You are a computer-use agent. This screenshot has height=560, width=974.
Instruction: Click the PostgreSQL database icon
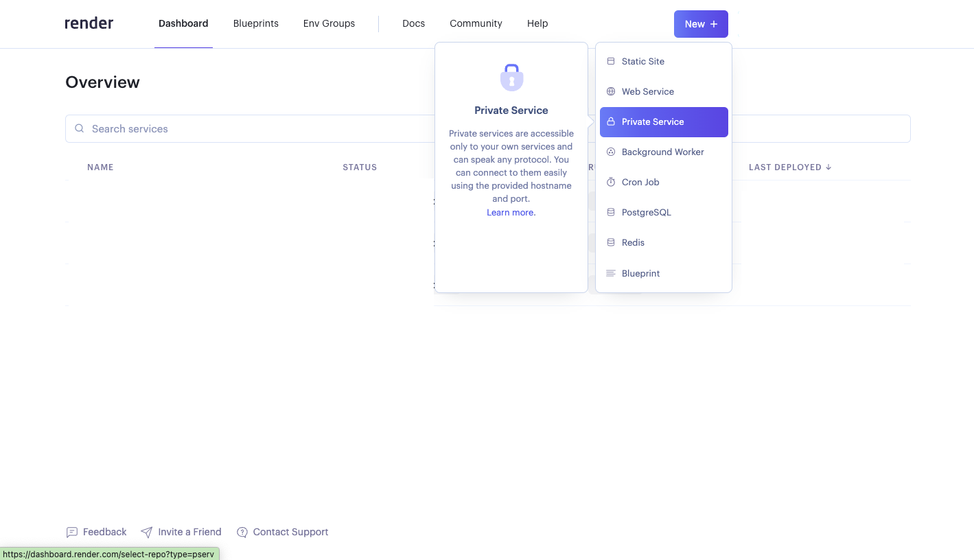[611, 212]
